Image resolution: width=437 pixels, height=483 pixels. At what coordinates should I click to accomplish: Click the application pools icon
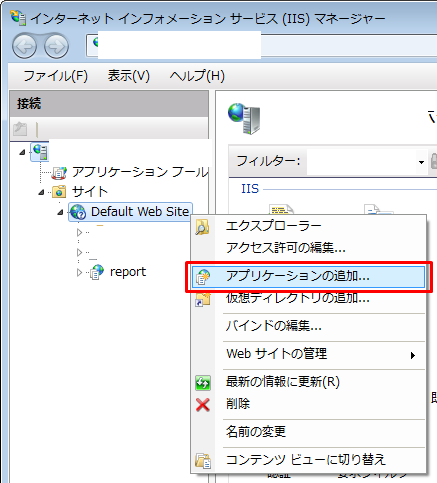coord(59,173)
